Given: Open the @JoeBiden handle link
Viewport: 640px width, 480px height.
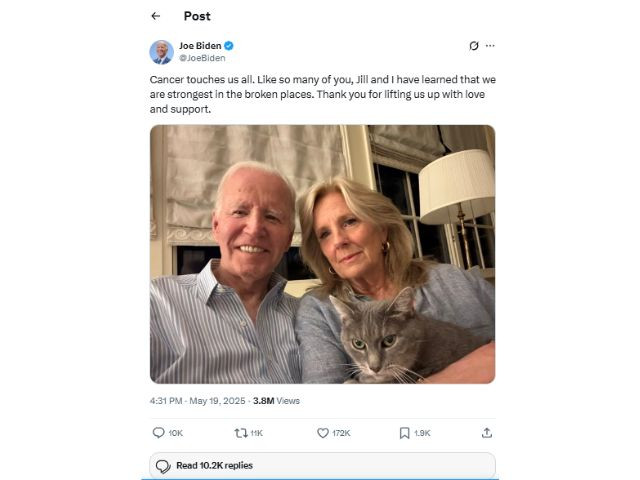Looking at the screenshot, I should point(202,58).
